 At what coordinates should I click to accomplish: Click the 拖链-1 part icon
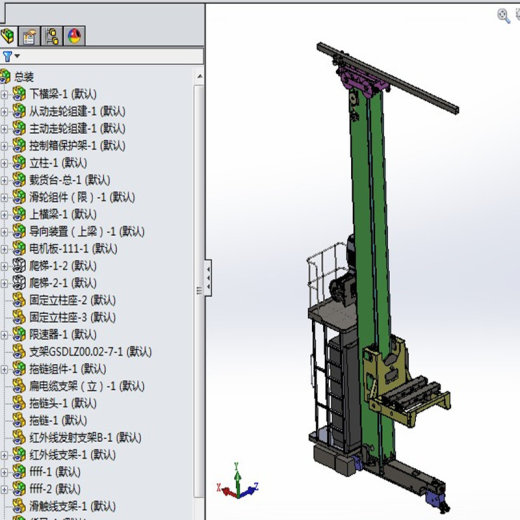point(19,420)
